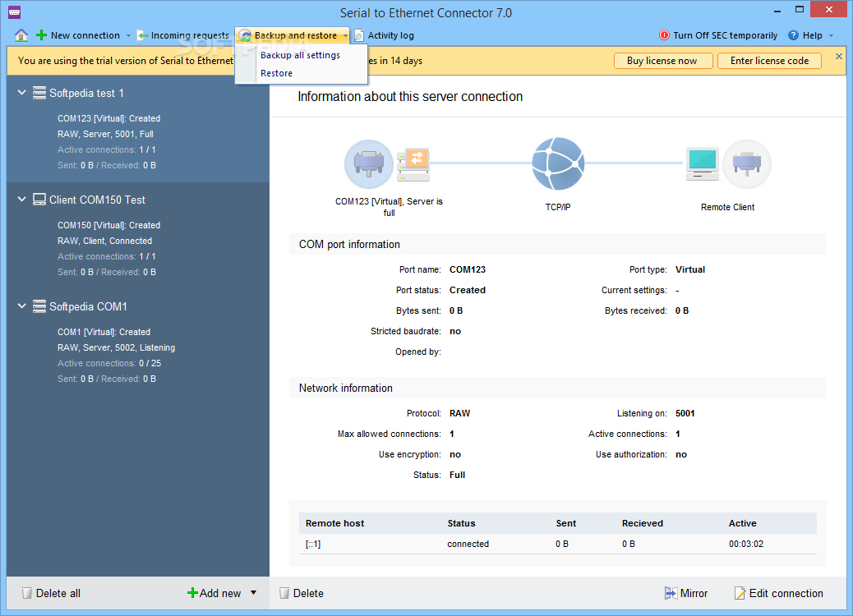This screenshot has width=853, height=616.
Task: Click the Active column header
Action: coord(743,523)
